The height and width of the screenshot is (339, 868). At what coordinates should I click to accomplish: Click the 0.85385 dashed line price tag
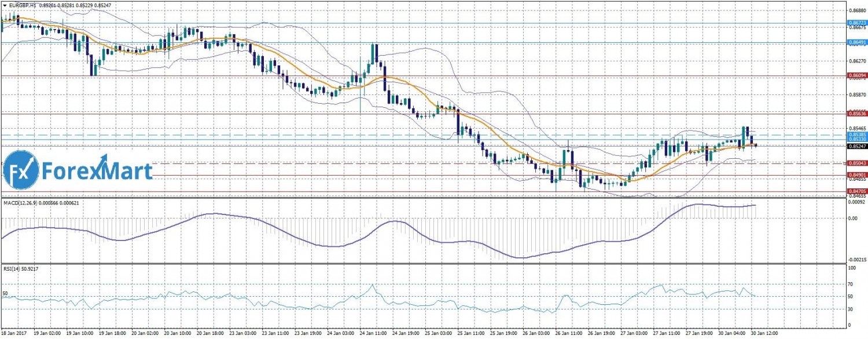[x=857, y=134]
